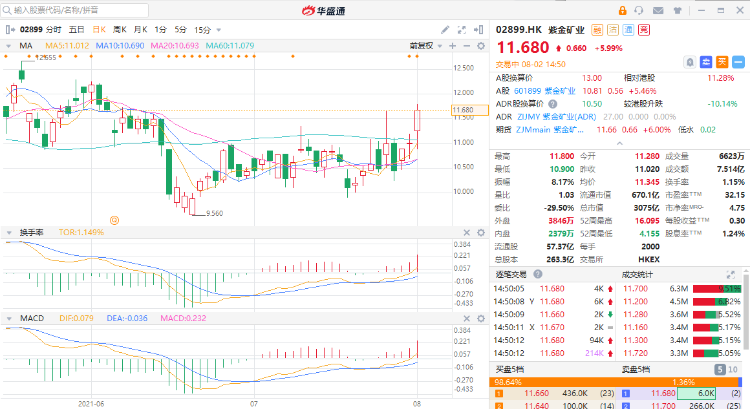Expand the 换手率 indicator dropdown arrow
The height and width of the screenshot is (409, 750).
9,232
